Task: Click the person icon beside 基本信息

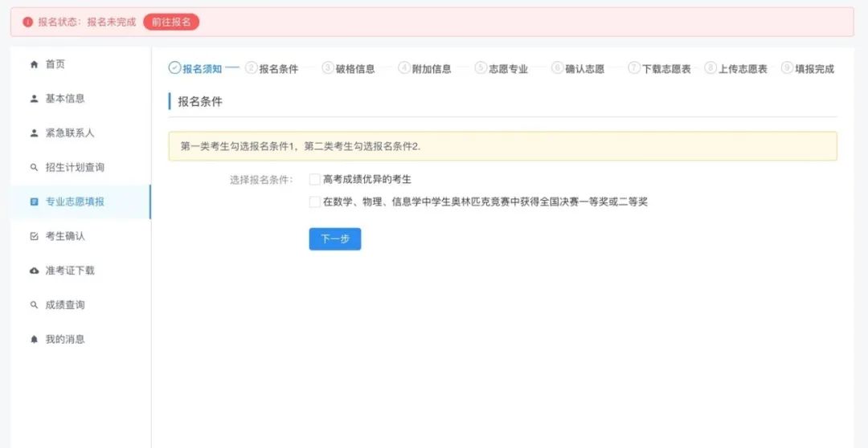Action: 35,99
